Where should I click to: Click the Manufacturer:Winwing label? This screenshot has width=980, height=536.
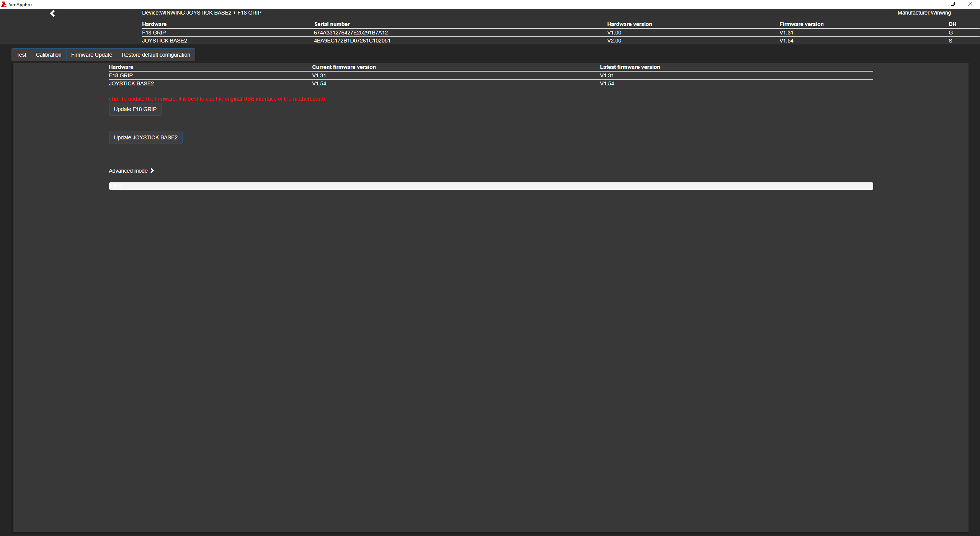[924, 13]
